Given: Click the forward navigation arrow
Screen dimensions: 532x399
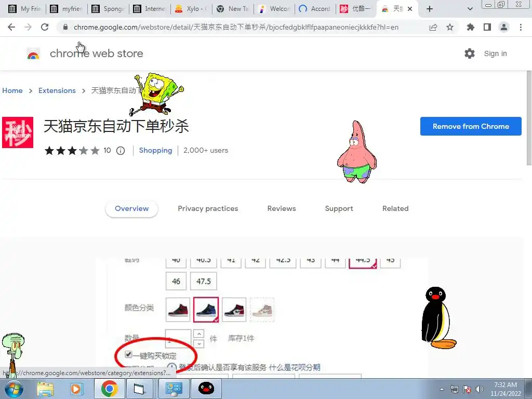Looking at the screenshot, I should click(28, 27).
